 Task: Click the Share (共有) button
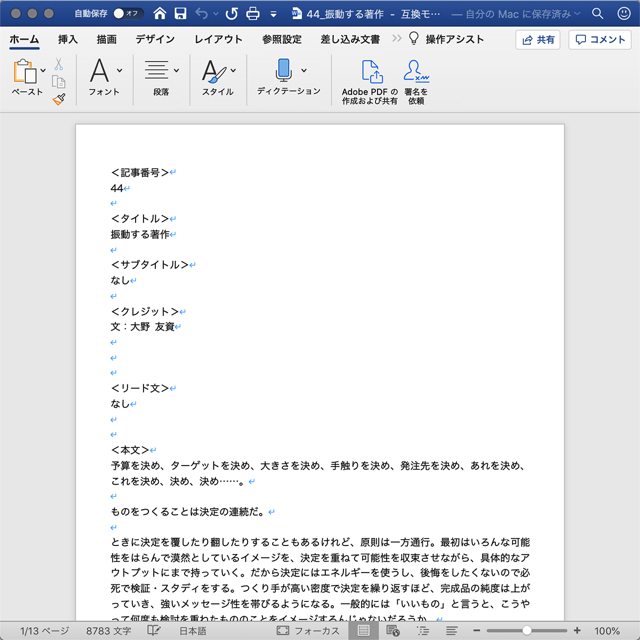pos(538,39)
